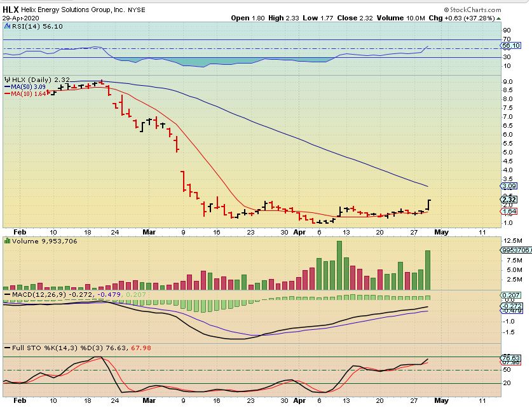
Task: Click the 2.32 last price tag on axis
Action: pyautogui.click(x=509, y=200)
